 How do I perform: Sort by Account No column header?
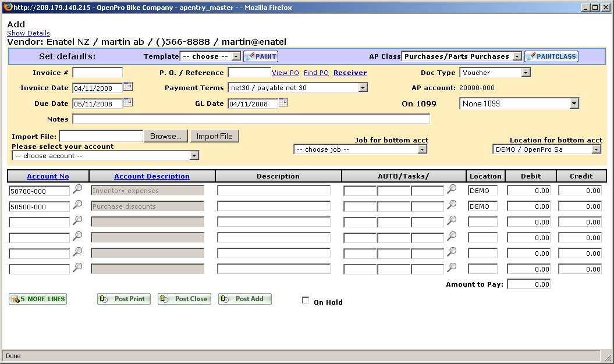coord(48,176)
